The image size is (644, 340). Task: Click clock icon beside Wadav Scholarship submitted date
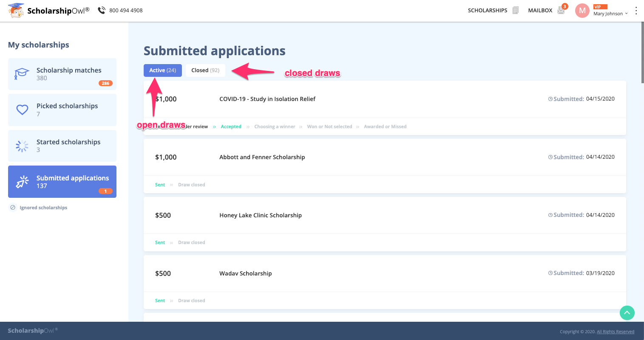click(550, 273)
